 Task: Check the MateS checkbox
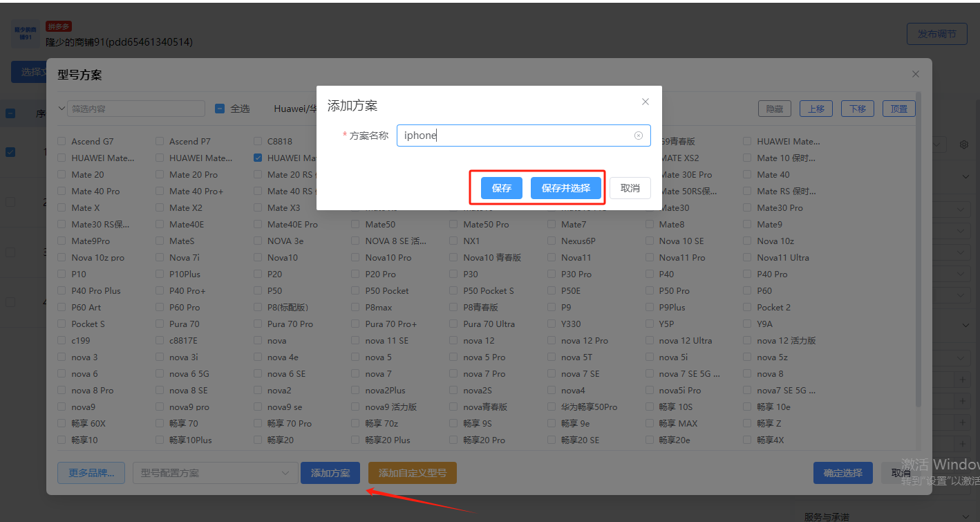pyautogui.click(x=160, y=241)
